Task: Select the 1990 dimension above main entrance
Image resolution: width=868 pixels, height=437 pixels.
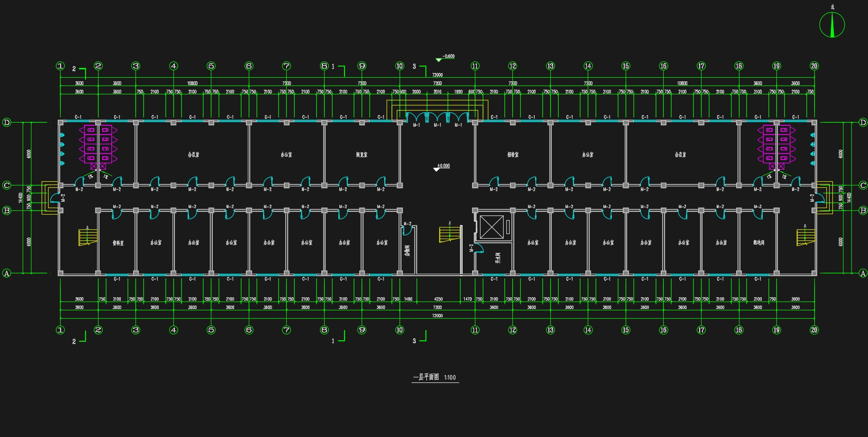Action: [x=458, y=92]
